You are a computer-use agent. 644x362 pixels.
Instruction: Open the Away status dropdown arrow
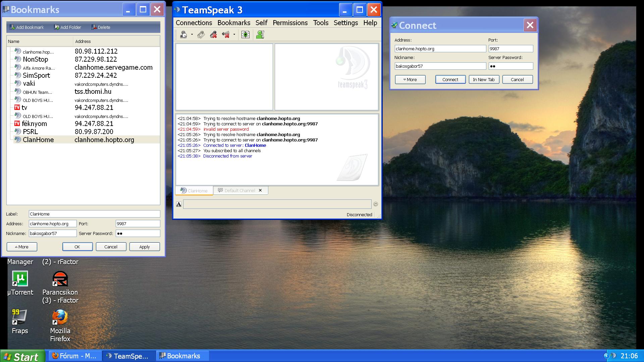192,35
